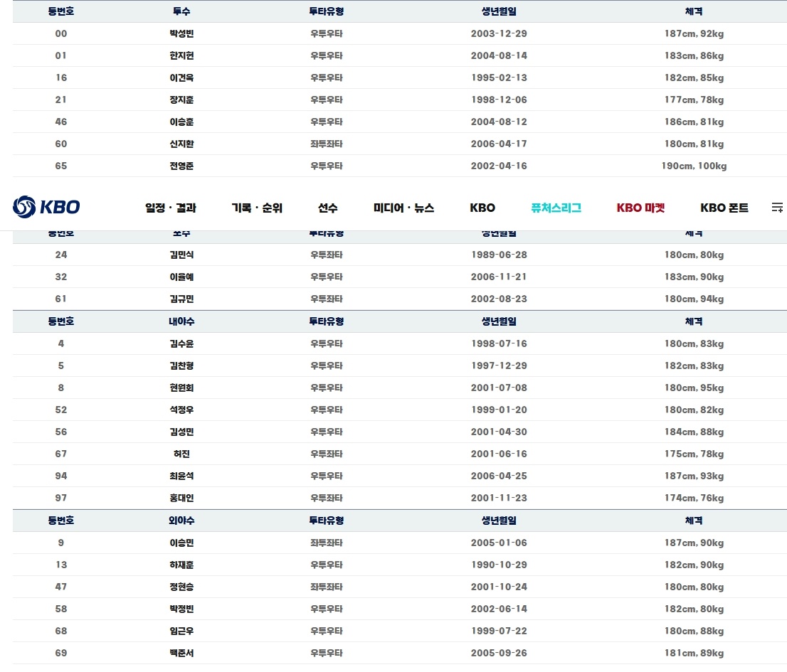View pitcher 전영준's profile

(181, 166)
